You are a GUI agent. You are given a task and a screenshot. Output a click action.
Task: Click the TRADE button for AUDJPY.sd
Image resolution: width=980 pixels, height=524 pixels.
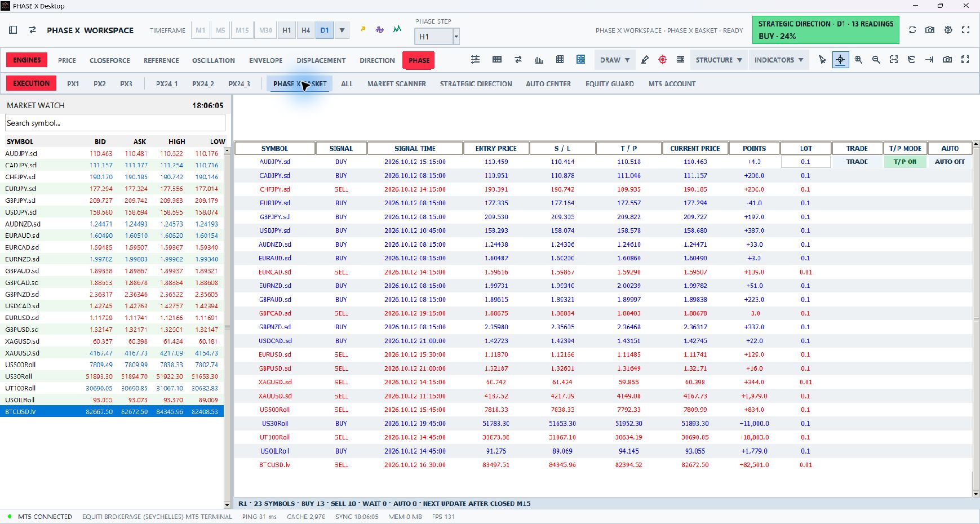coord(857,162)
